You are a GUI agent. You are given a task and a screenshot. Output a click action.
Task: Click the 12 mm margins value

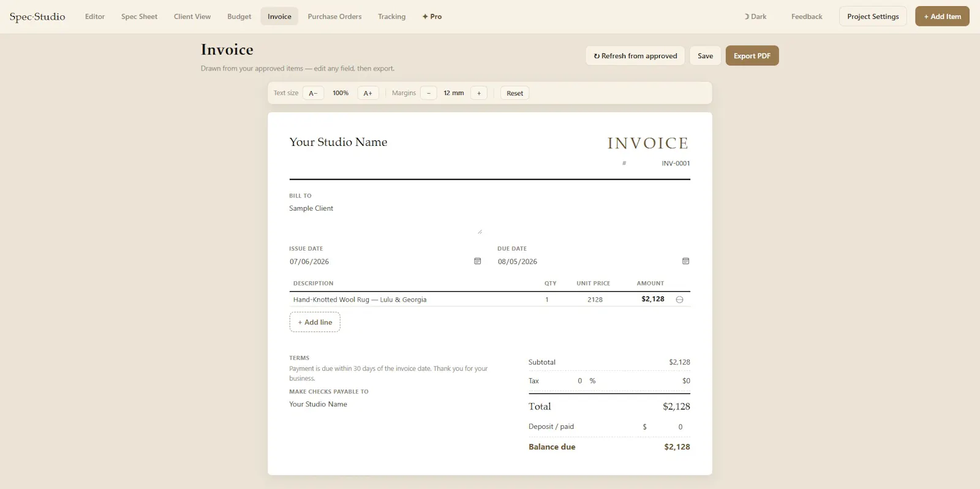(454, 93)
